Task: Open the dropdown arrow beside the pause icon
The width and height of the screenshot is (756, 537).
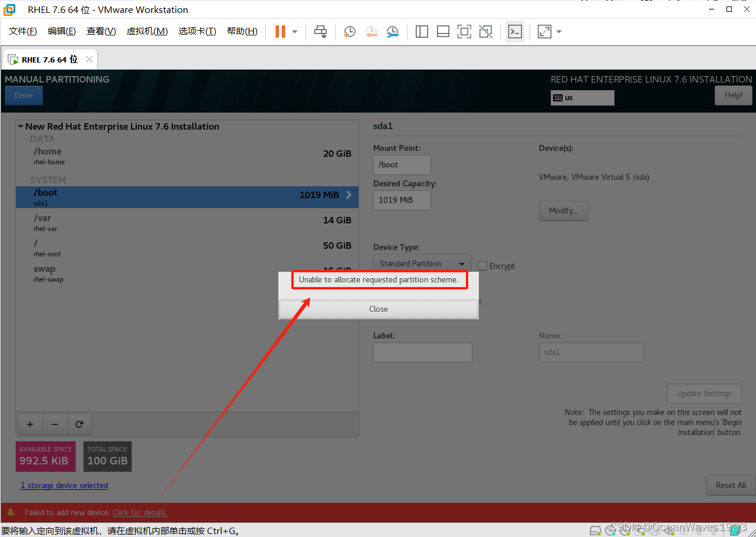Action: 295,32
